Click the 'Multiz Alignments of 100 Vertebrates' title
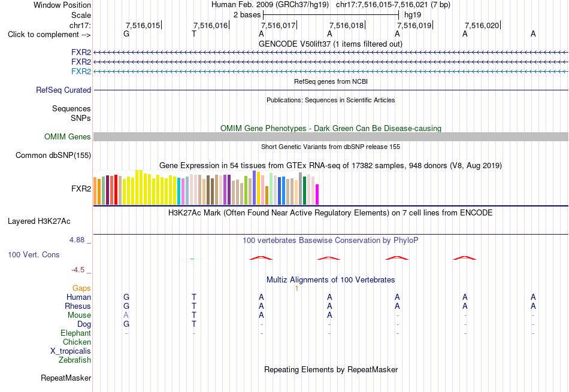 click(x=331, y=280)
